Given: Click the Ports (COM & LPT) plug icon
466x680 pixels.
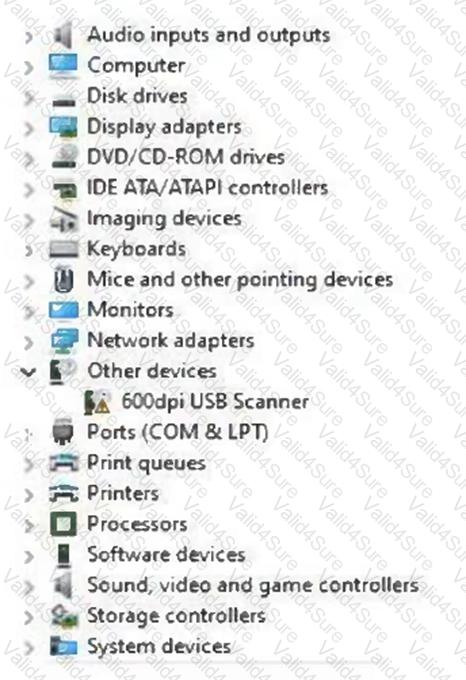Looking at the screenshot, I should pos(64,432).
